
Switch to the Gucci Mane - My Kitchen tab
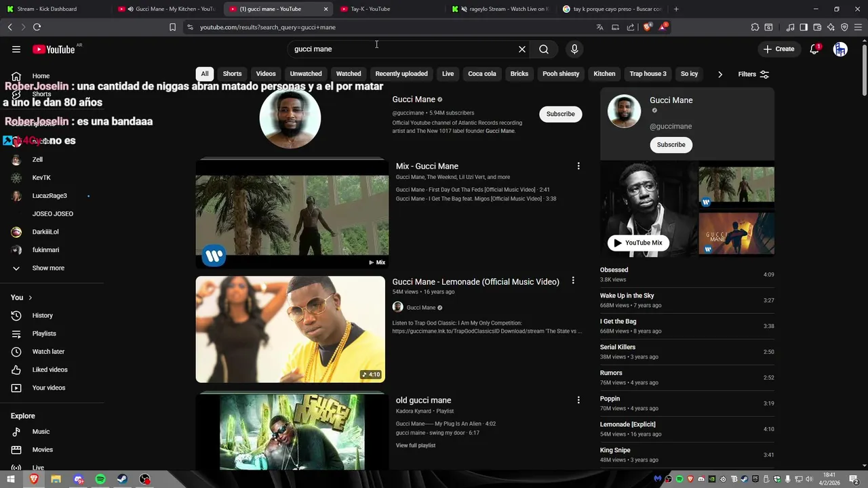click(166, 9)
